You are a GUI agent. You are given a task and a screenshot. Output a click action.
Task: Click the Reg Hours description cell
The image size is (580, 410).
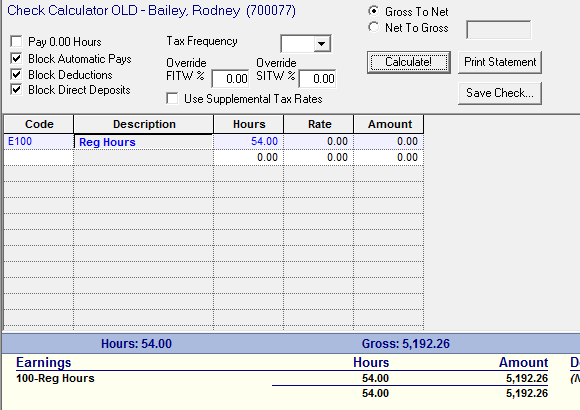(x=144, y=142)
